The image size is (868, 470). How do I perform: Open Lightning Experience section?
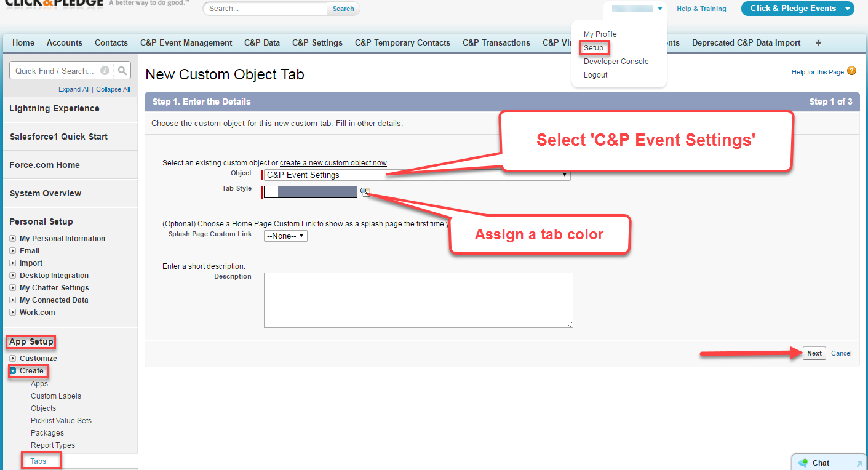54,108
